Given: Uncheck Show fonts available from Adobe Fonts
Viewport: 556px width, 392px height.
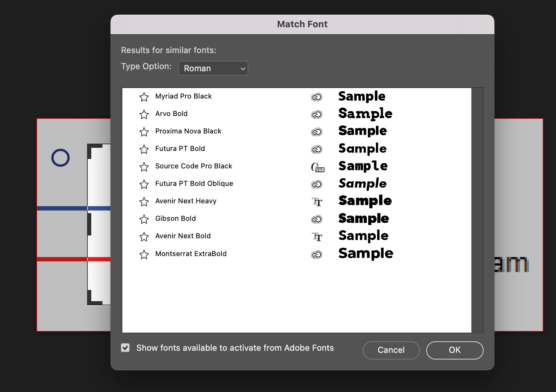Looking at the screenshot, I should [x=125, y=348].
